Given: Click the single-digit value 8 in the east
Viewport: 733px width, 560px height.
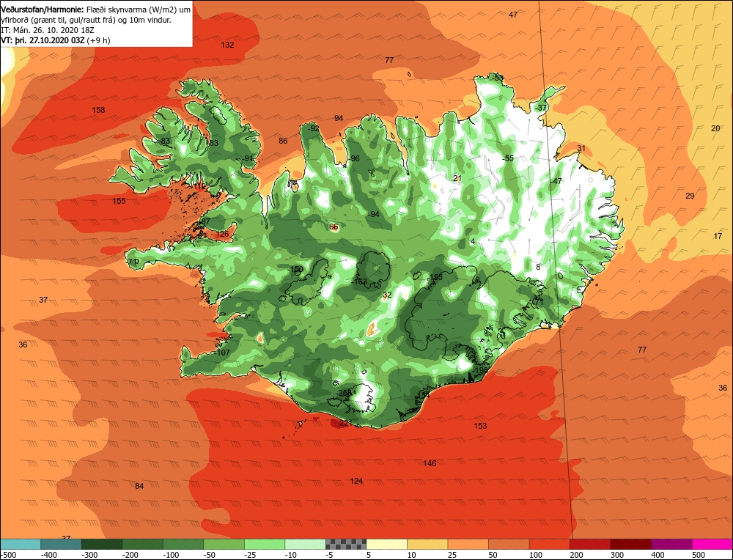Looking at the screenshot, I should (538, 267).
